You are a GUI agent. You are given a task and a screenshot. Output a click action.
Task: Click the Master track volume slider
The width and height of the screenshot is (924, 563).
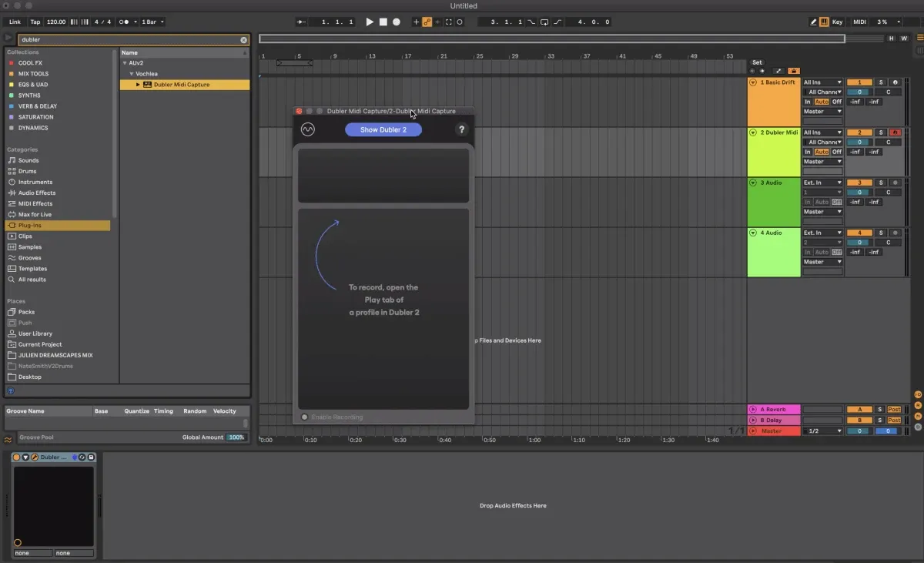tap(859, 431)
